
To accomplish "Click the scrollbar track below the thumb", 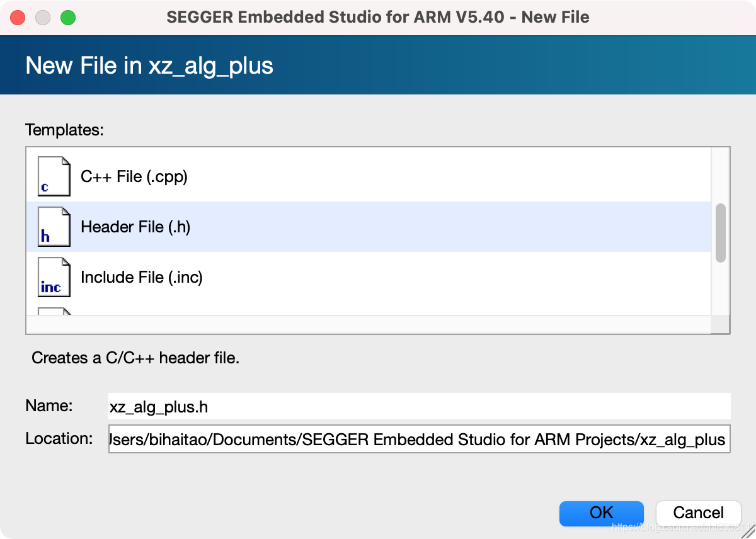I will [x=720, y=290].
